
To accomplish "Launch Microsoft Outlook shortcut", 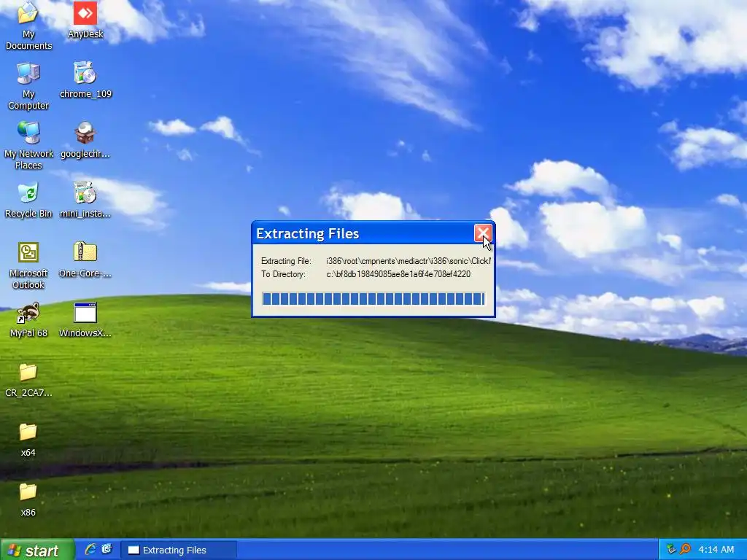I will [28, 265].
